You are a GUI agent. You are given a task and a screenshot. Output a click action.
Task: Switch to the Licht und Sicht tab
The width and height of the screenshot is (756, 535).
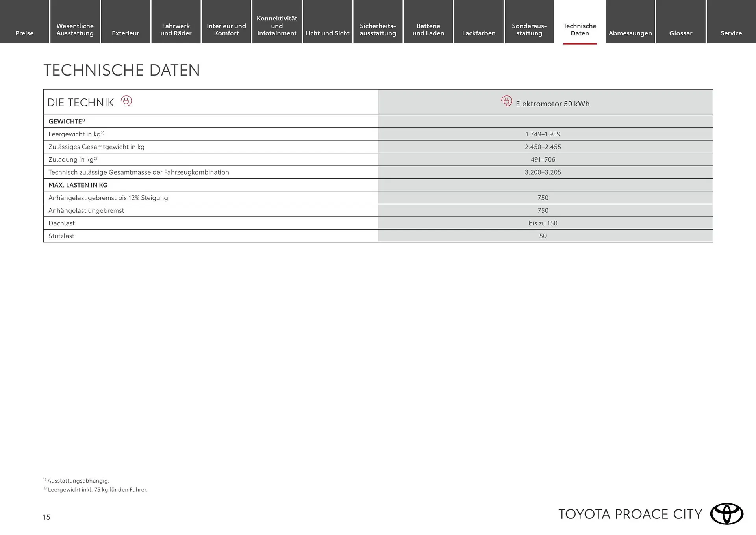pyautogui.click(x=327, y=33)
